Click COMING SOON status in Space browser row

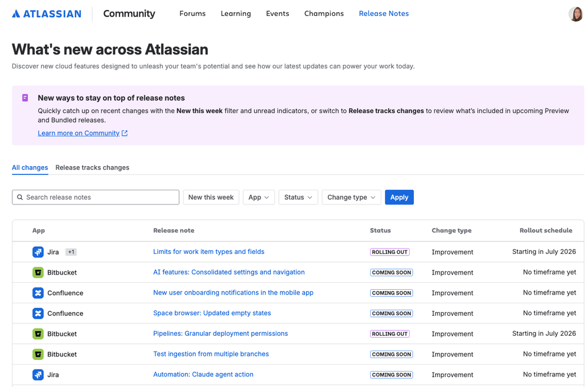click(x=391, y=313)
